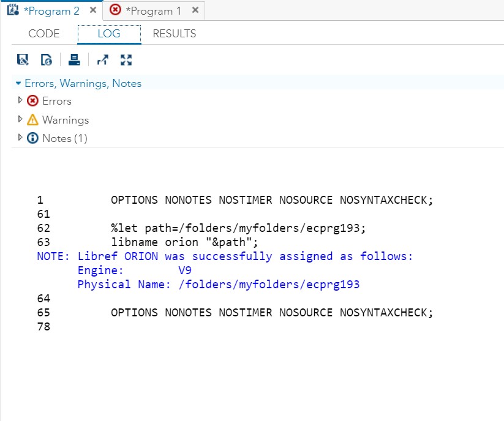Expand the Errors group
The image size is (504, 421).
pyautogui.click(x=20, y=100)
